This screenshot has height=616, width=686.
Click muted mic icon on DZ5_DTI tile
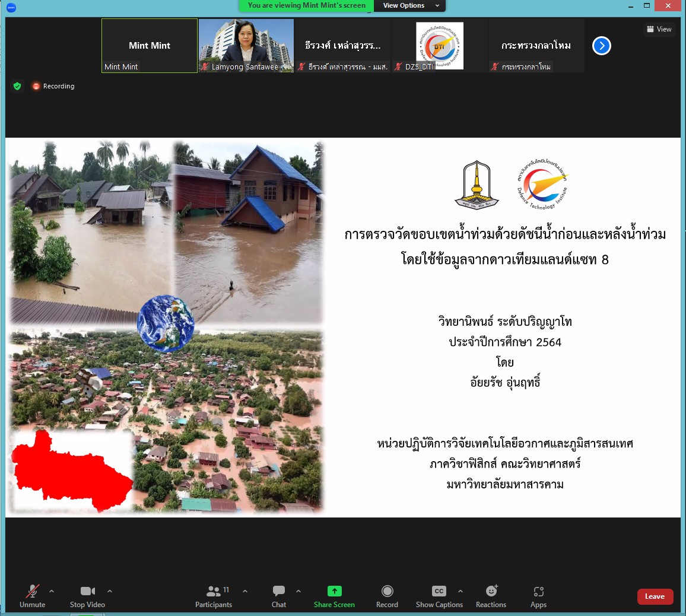tap(398, 66)
